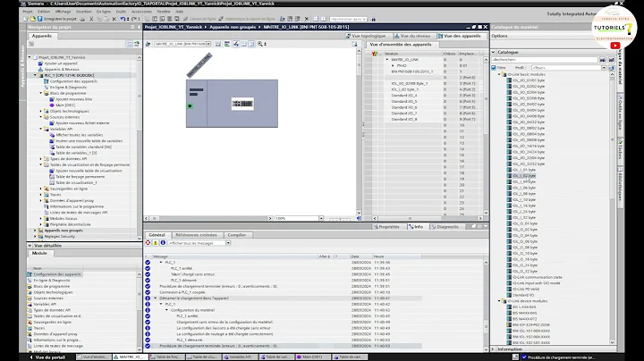Click Vue du portail button
The height and width of the screenshot is (361, 644).
(47, 357)
